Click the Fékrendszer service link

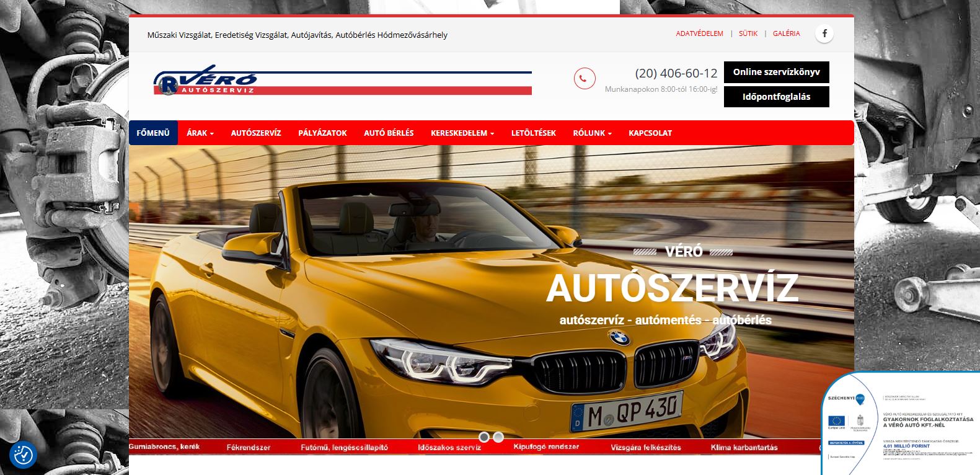[248, 447]
